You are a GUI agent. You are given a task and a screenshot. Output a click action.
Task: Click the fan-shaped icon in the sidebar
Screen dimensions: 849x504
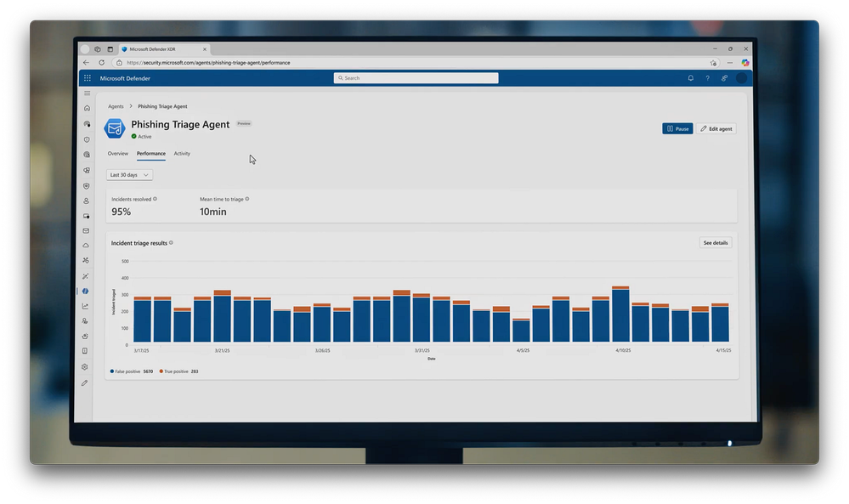point(86,260)
